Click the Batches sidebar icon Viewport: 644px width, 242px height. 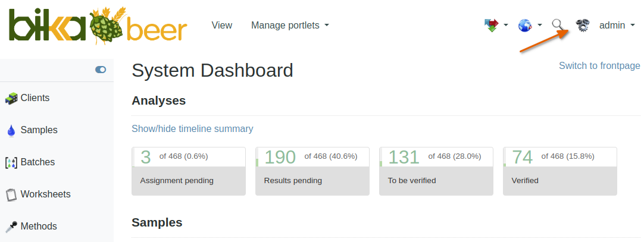click(11, 162)
